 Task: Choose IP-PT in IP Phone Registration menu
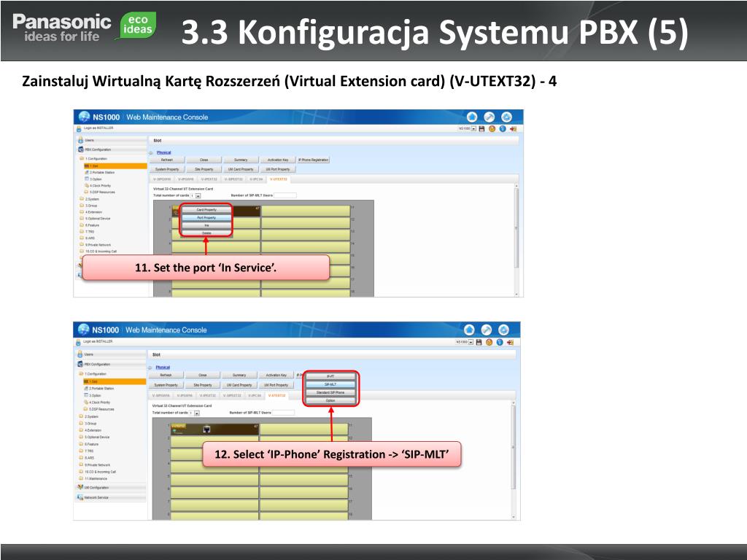pyautogui.click(x=330, y=376)
